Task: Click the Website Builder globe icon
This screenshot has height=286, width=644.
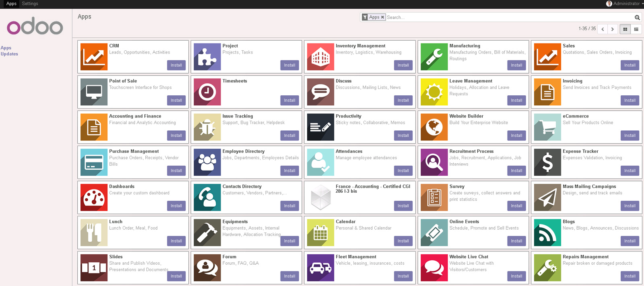Action: click(x=434, y=127)
